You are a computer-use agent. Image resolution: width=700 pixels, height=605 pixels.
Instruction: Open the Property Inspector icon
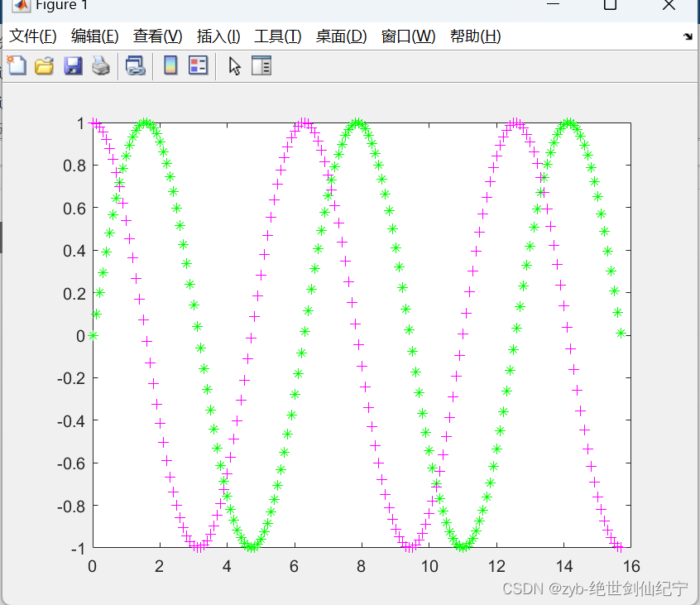click(261, 65)
